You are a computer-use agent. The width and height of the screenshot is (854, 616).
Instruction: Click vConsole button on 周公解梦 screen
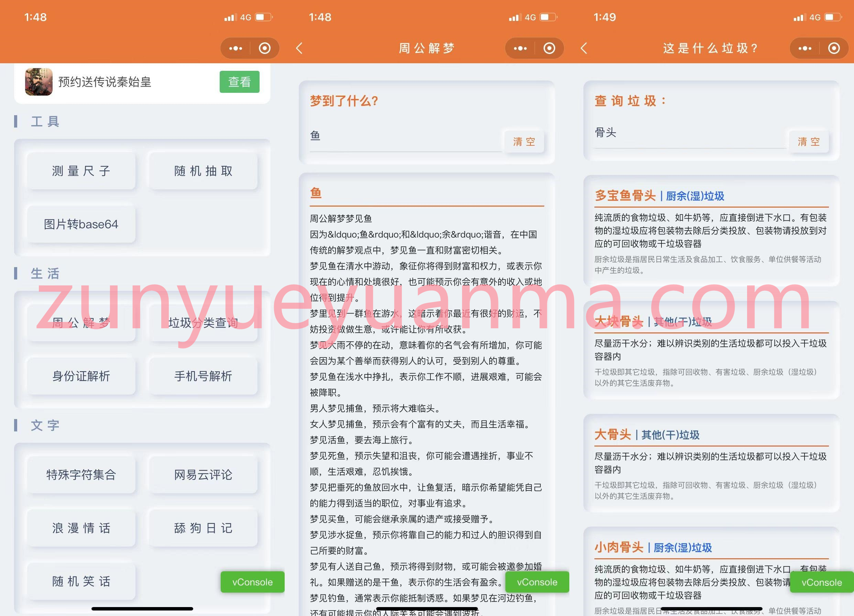pos(537,582)
